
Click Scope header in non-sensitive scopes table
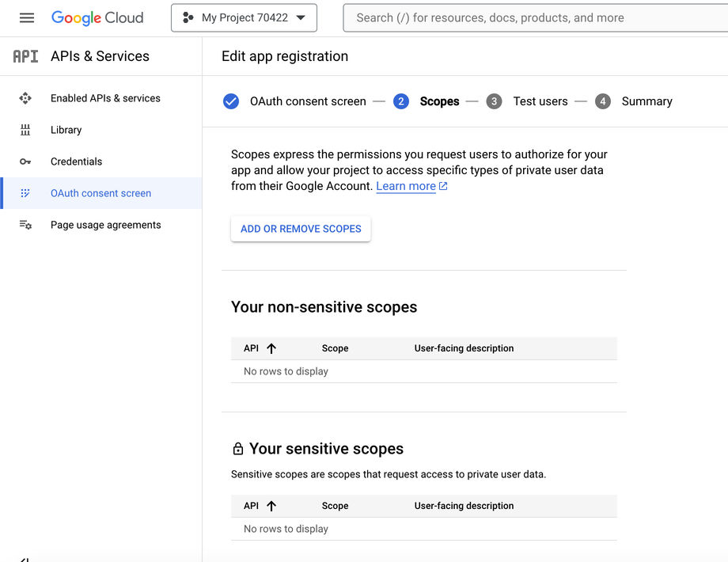(x=336, y=348)
